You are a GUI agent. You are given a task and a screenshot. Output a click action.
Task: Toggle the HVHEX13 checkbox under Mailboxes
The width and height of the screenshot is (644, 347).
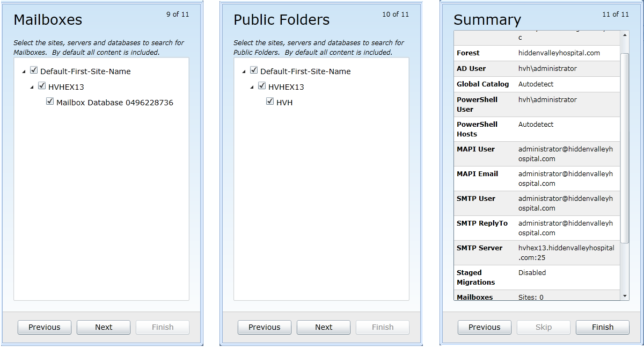point(42,86)
